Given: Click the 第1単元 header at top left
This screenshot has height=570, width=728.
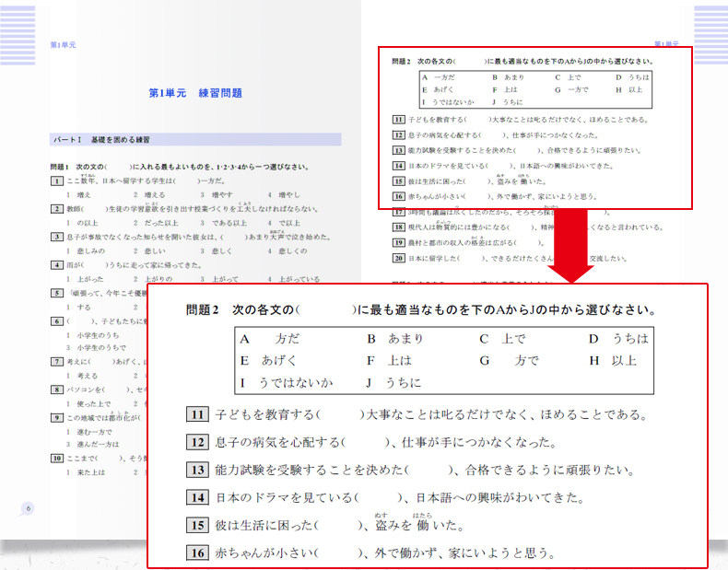Looking at the screenshot, I should tap(63, 45).
